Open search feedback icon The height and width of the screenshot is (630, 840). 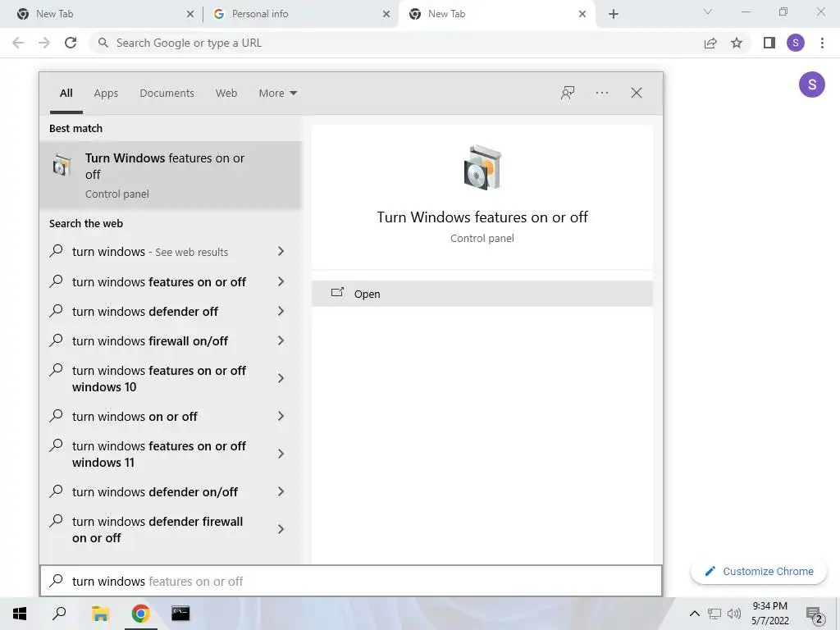[568, 93]
